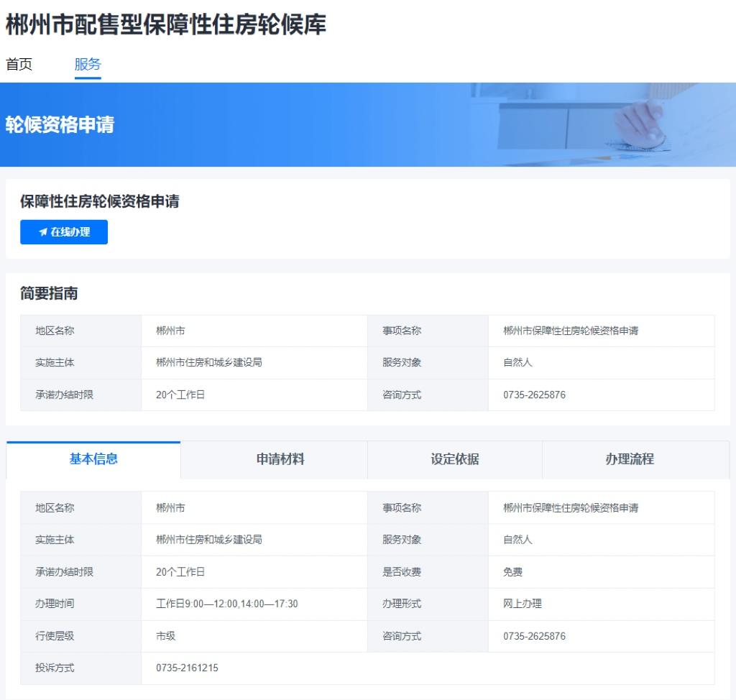Screen dimensions: 736x700
Task: Click 20个工作日 value in 基本信息 table
Action: click(x=180, y=572)
